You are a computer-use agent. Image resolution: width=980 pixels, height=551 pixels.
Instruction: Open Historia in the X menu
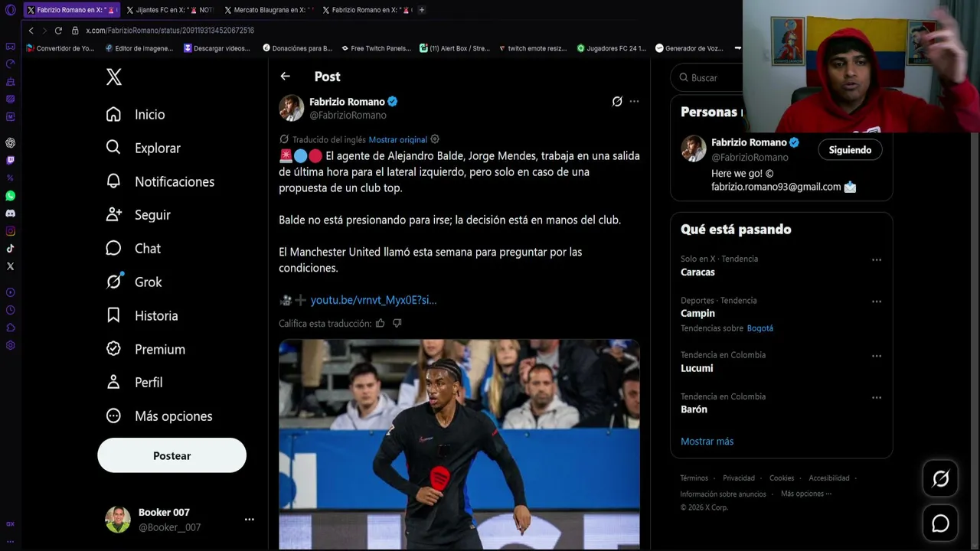point(142,315)
